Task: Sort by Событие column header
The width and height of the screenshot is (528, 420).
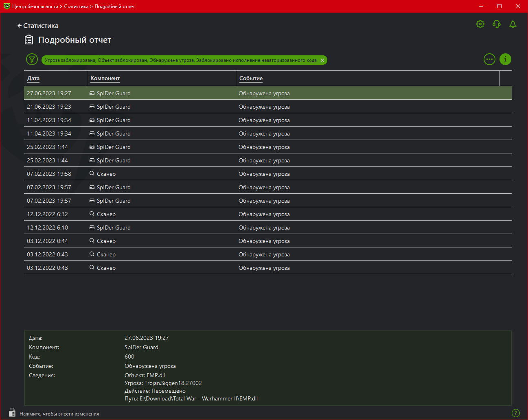Action: 251,78
